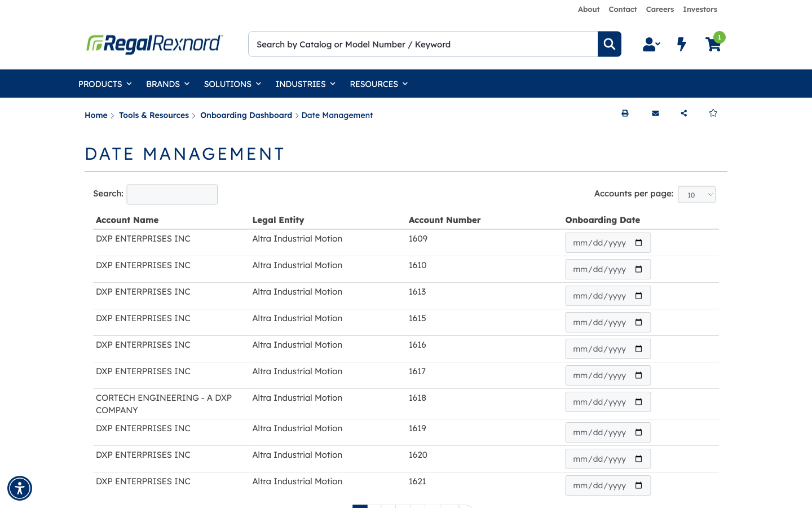
Task: Click the lightning bolt quick order icon
Action: pyautogui.click(x=682, y=44)
